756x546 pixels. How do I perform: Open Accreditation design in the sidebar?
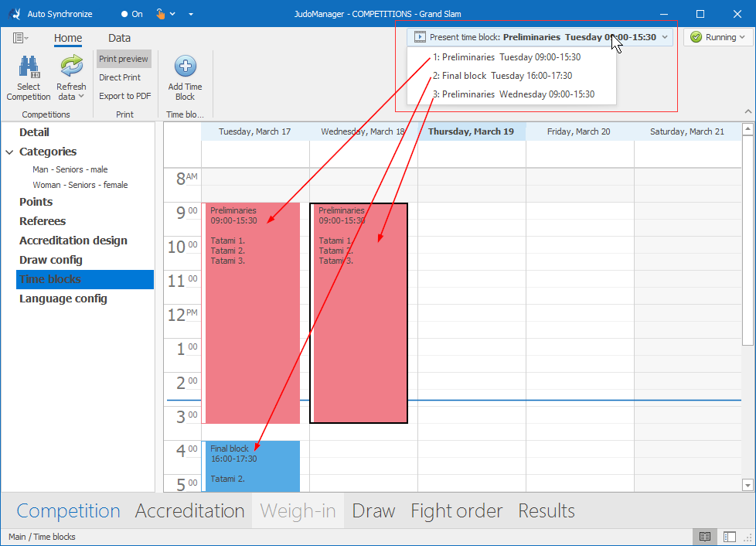(73, 241)
